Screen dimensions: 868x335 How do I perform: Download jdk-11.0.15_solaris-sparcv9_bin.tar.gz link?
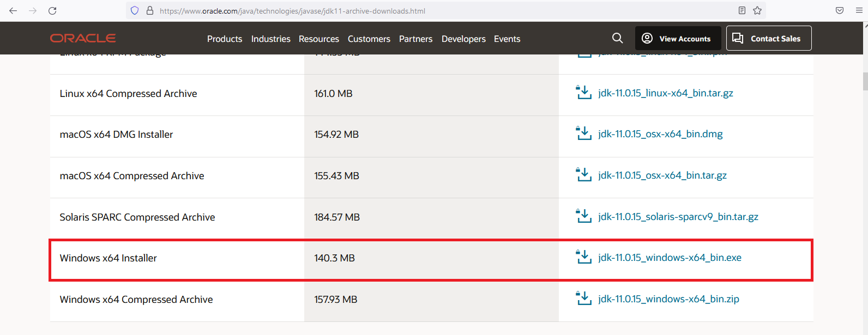pos(678,217)
